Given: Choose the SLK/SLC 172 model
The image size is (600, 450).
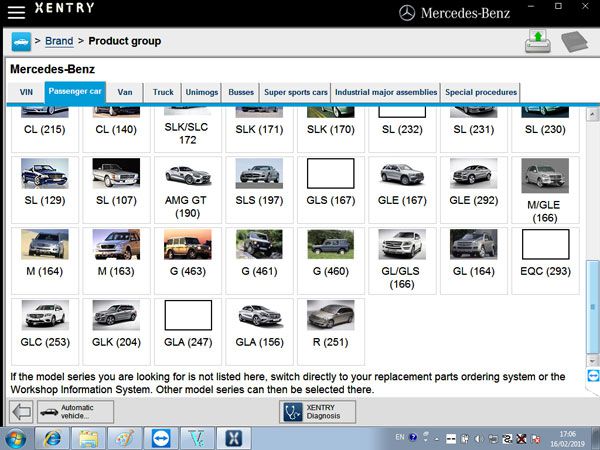Looking at the screenshot, I should coord(188,130).
